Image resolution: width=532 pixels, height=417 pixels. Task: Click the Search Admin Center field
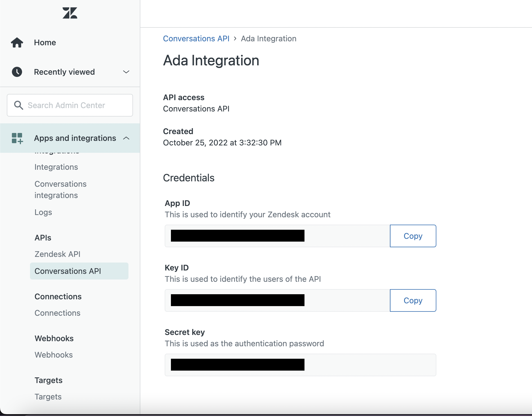[x=70, y=105]
